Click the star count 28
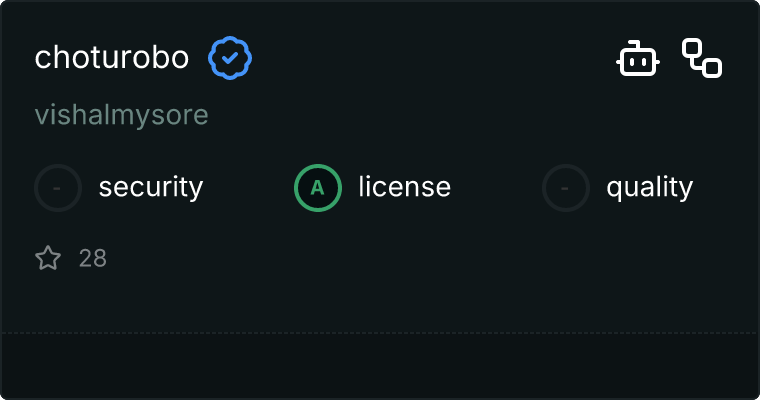 [x=93, y=259]
